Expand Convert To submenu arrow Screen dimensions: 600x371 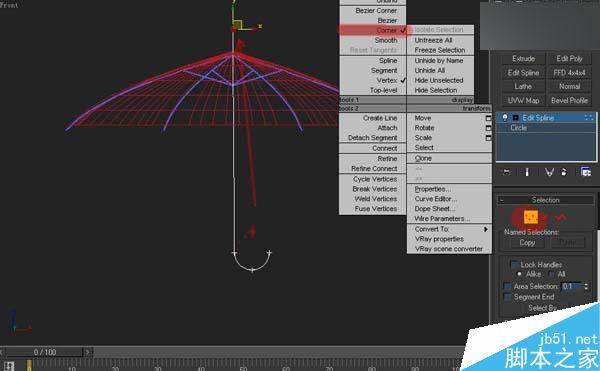click(486, 229)
